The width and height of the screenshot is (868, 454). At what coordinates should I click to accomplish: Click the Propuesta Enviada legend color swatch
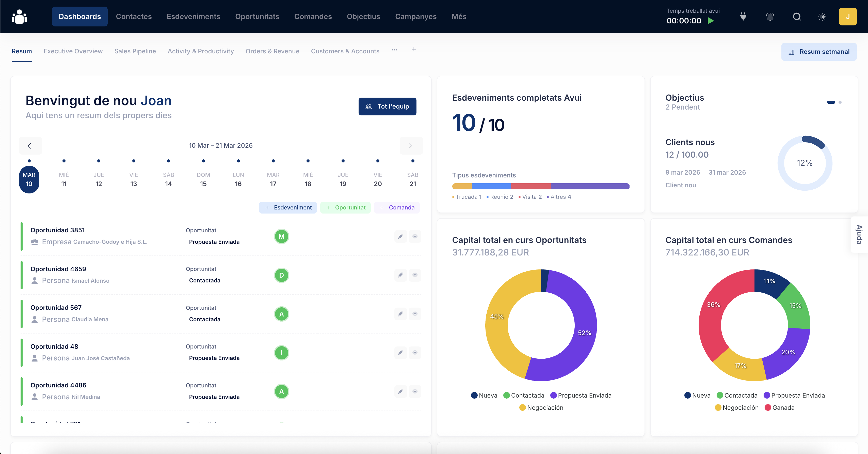coord(553,395)
